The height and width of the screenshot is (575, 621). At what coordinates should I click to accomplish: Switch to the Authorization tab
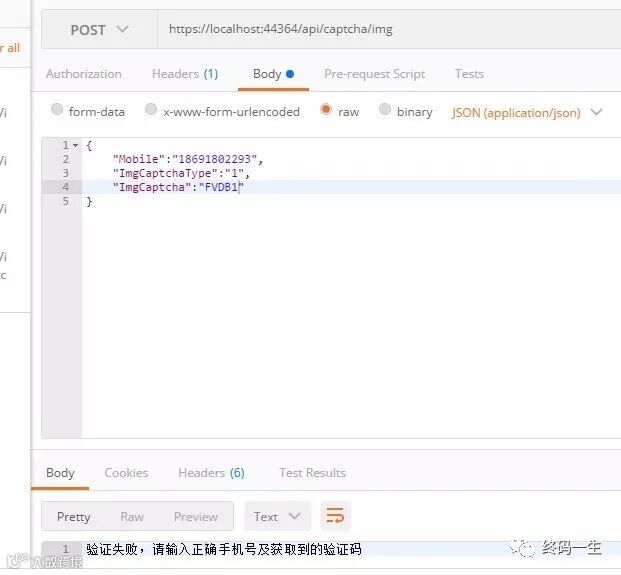[84, 74]
